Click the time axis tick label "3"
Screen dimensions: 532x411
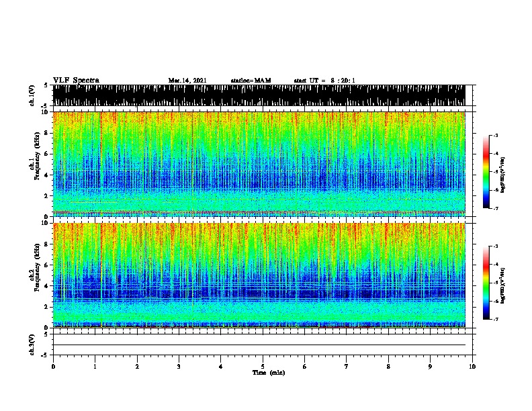tap(179, 367)
